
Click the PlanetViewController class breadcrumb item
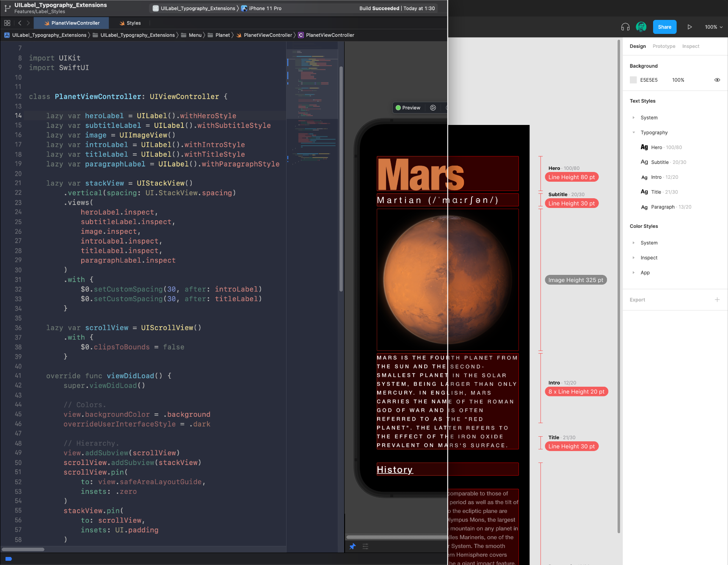tap(326, 35)
